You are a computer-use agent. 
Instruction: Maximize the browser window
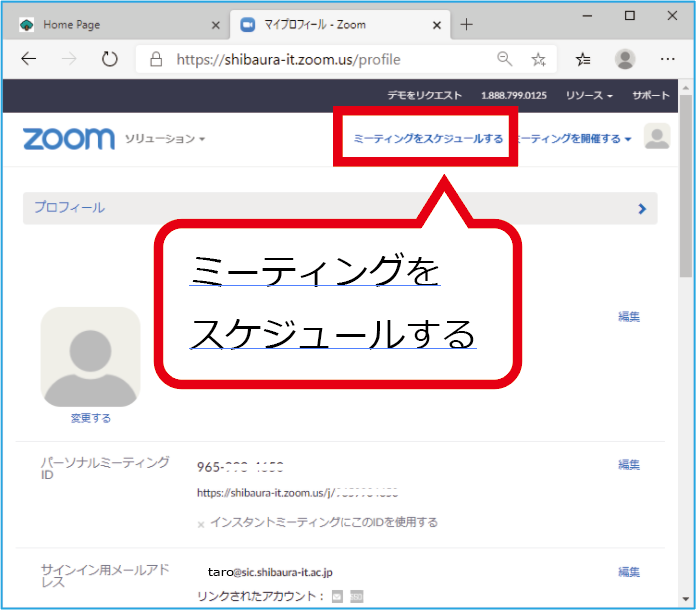(629, 16)
